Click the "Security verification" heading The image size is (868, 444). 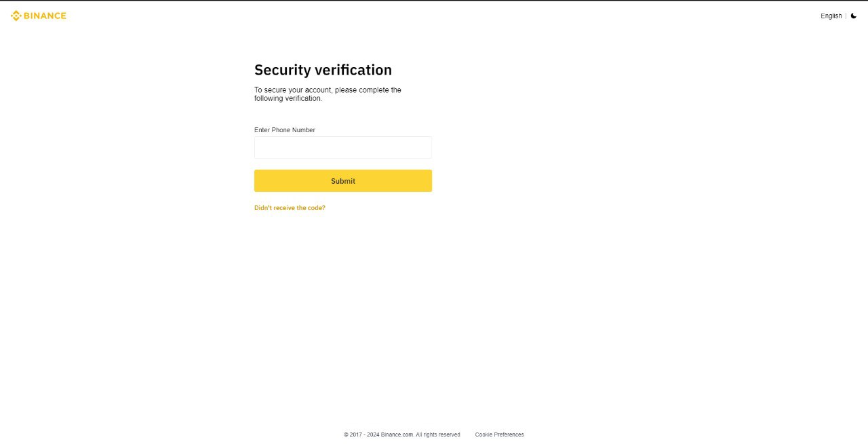click(323, 70)
